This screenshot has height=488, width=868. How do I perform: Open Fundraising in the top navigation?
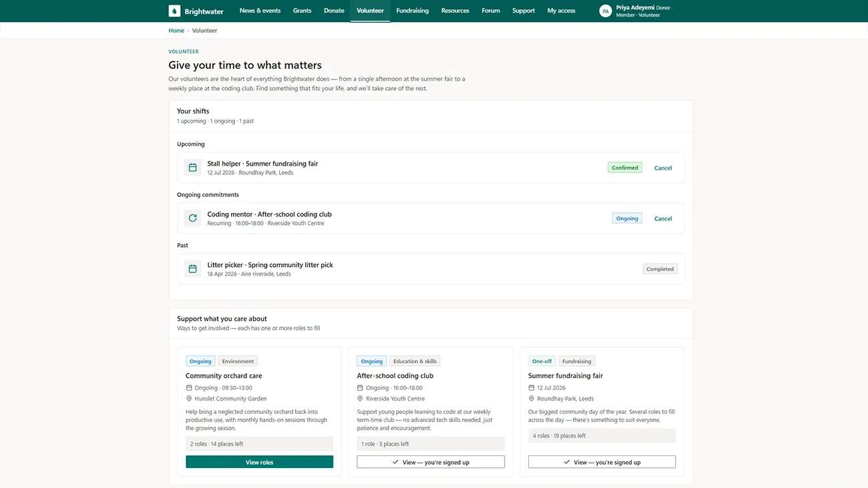point(413,11)
